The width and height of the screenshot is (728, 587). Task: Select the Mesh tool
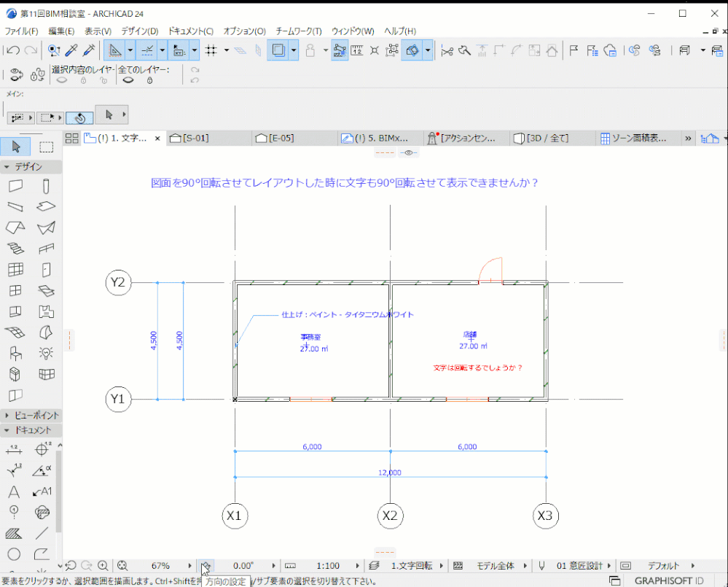15,332
